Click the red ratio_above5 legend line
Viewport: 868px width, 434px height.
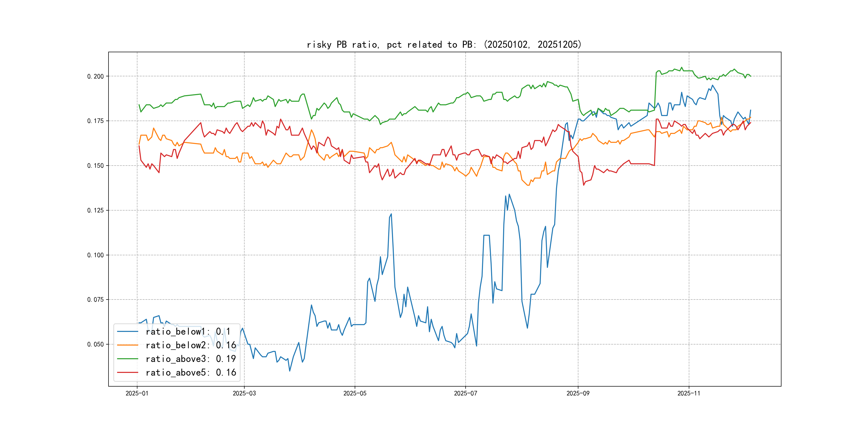(127, 372)
